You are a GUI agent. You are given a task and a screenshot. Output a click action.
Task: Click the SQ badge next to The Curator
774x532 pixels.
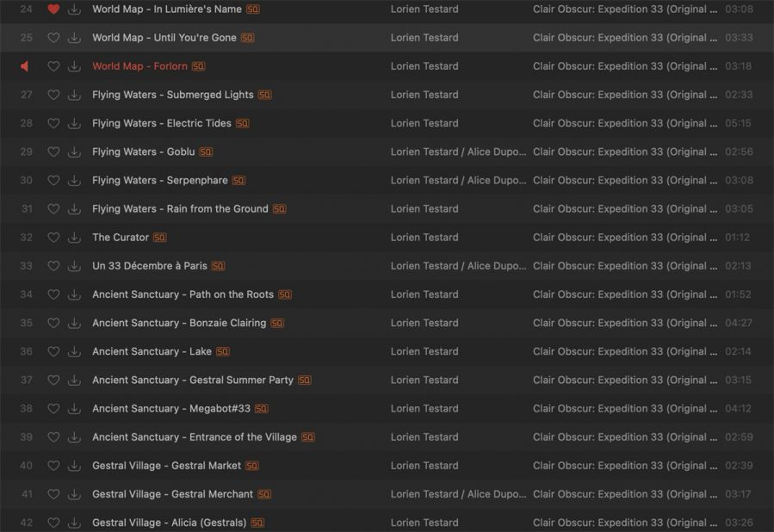coord(159,238)
